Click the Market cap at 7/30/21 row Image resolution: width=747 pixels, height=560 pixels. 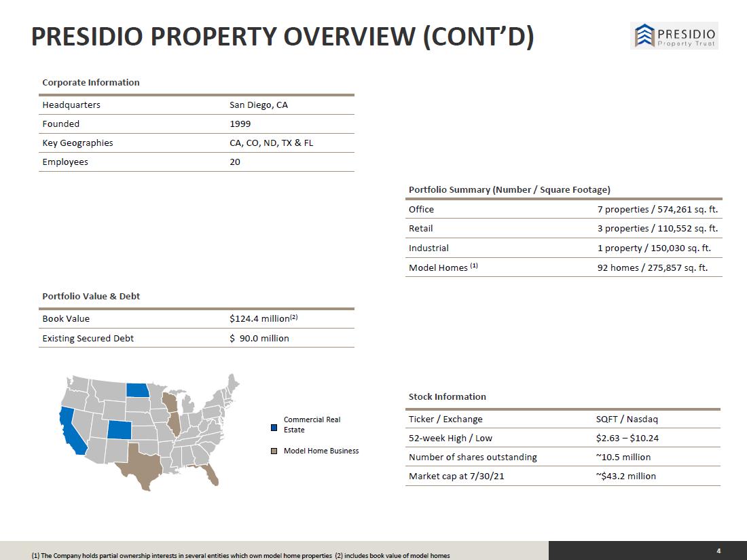(x=563, y=477)
